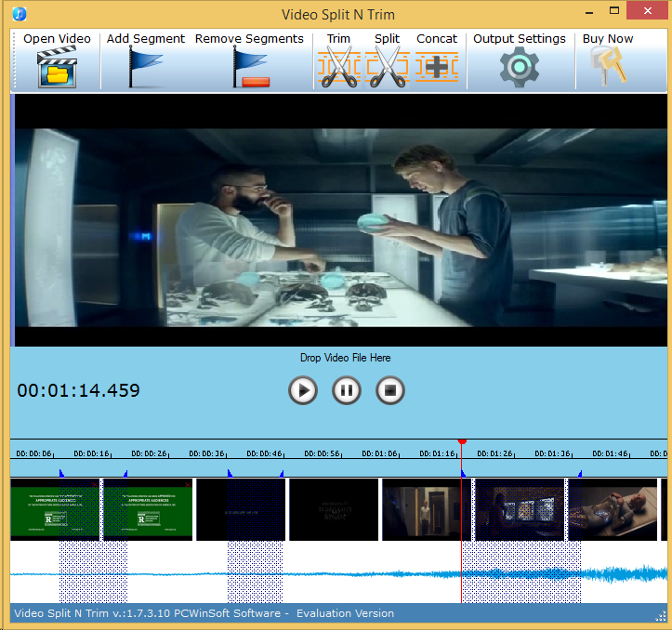Image resolution: width=672 pixels, height=630 pixels.
Task: Click the video preview area
Action: pos(341,220)
